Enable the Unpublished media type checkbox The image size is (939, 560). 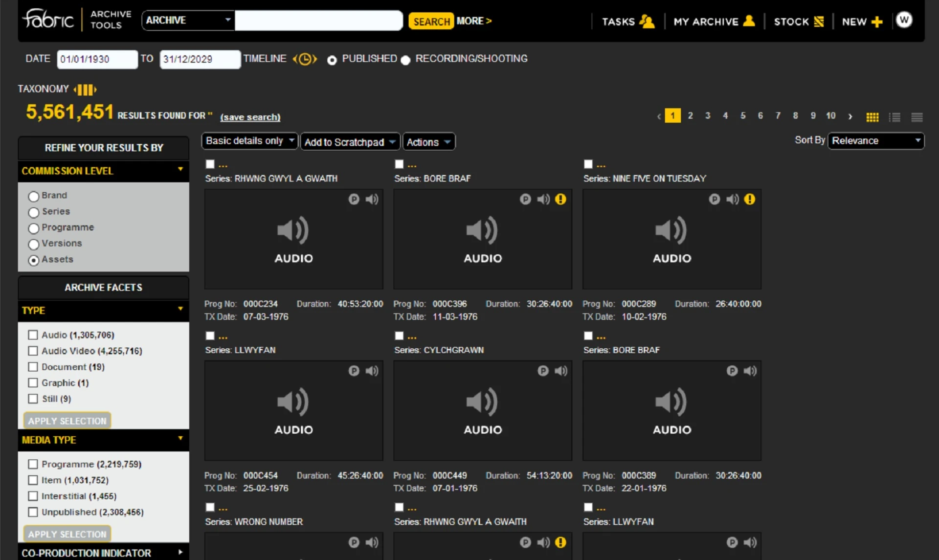point(33,512)
